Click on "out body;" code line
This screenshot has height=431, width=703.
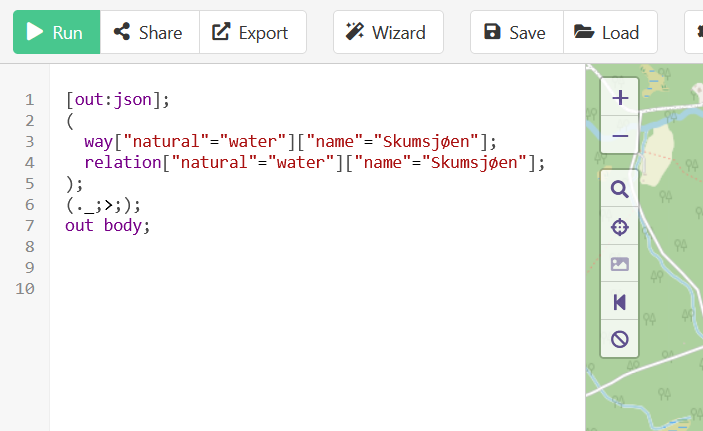click(x=107, y=225)
